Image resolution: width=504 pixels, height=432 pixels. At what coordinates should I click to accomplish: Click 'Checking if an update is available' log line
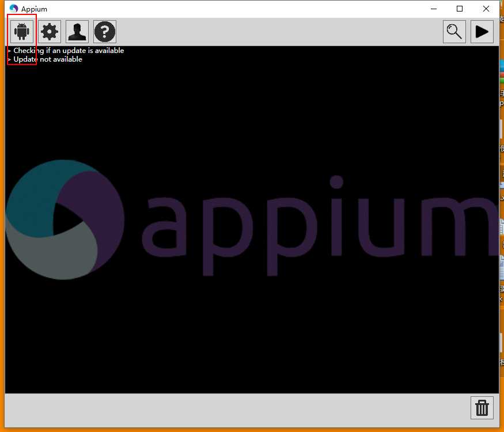click(x=69, y=51)
